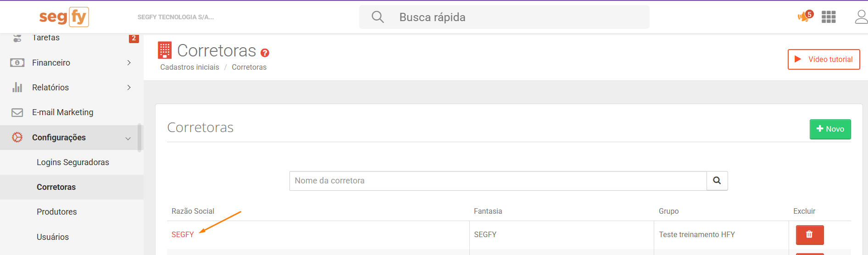
Task: Open Logins Seguradoras submenu item
Action: (73, 162)
